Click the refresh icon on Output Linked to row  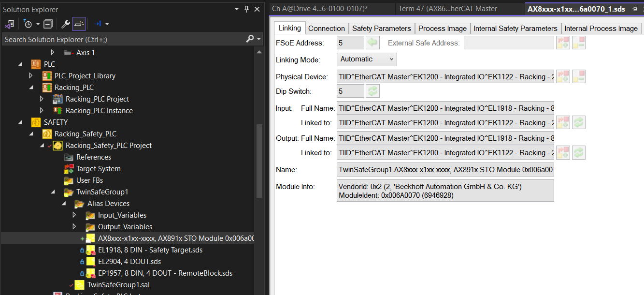click(x=579, y=152)
